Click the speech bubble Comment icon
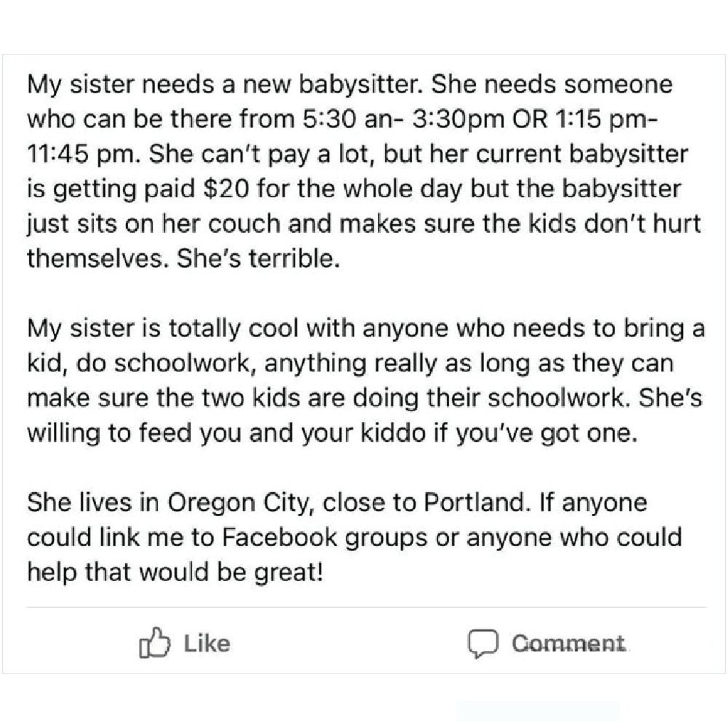728x728 pixels. [481, 644]
